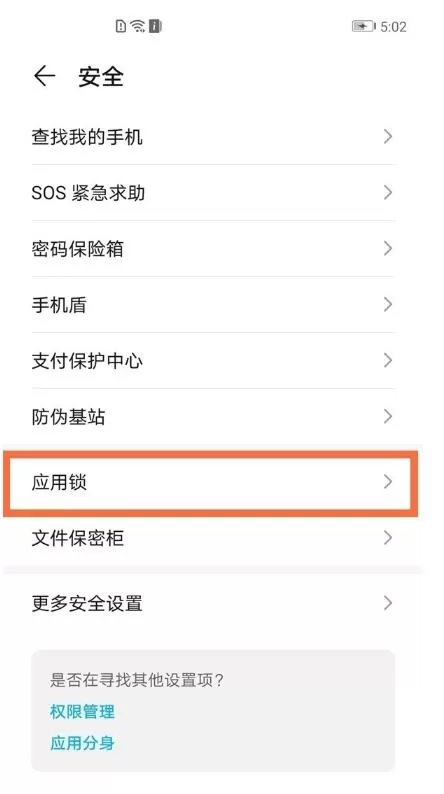
Task: Open the 权限管理 link
Action: [82, 711]
